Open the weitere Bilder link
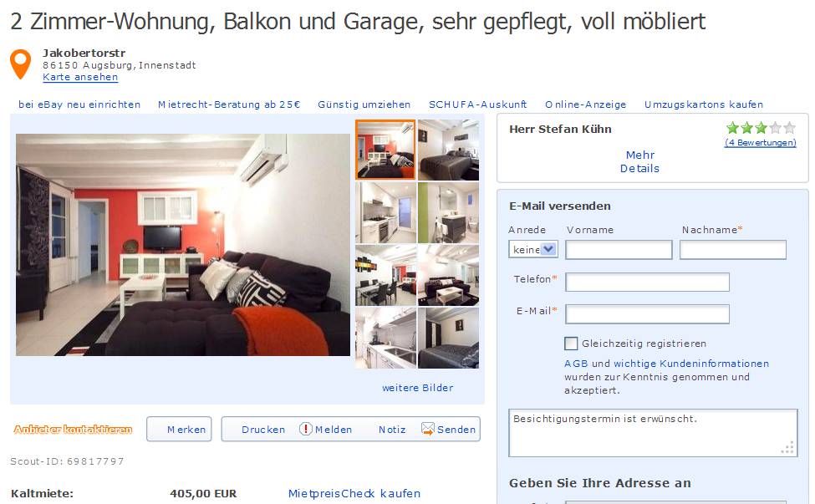Screen dimensions: 815x504 pos(417,388)
